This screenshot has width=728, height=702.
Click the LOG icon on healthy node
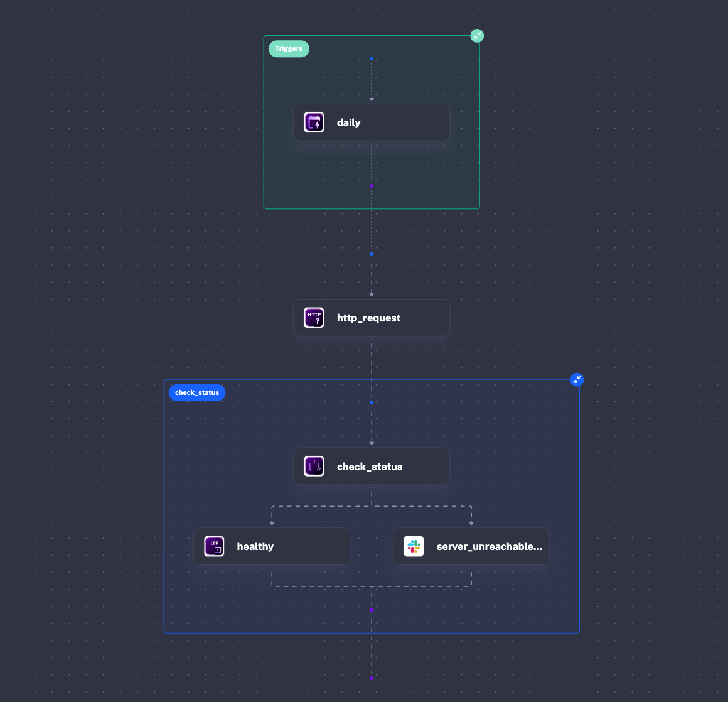pos(214,546)
